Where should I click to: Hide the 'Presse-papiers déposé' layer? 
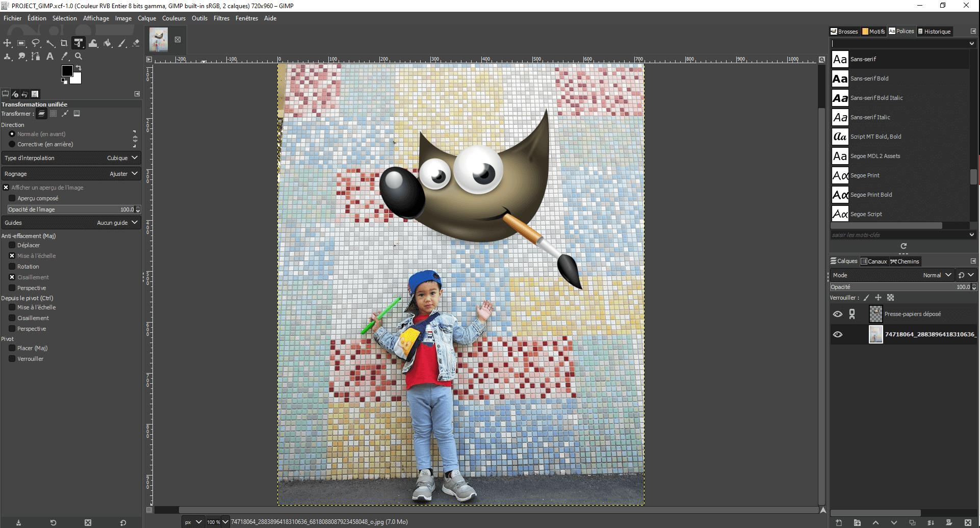coord(837,314)
